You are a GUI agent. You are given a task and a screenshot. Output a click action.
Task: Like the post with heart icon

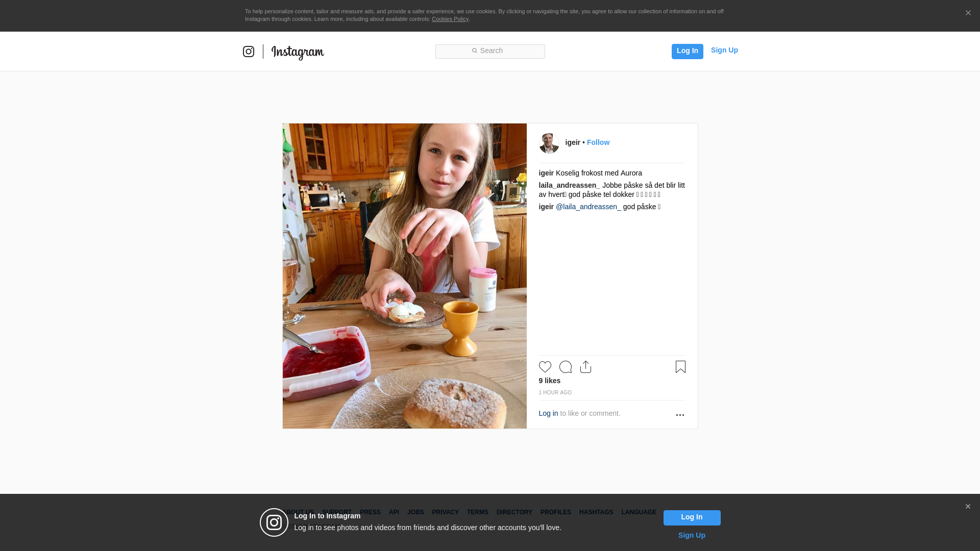click(545, 367)
